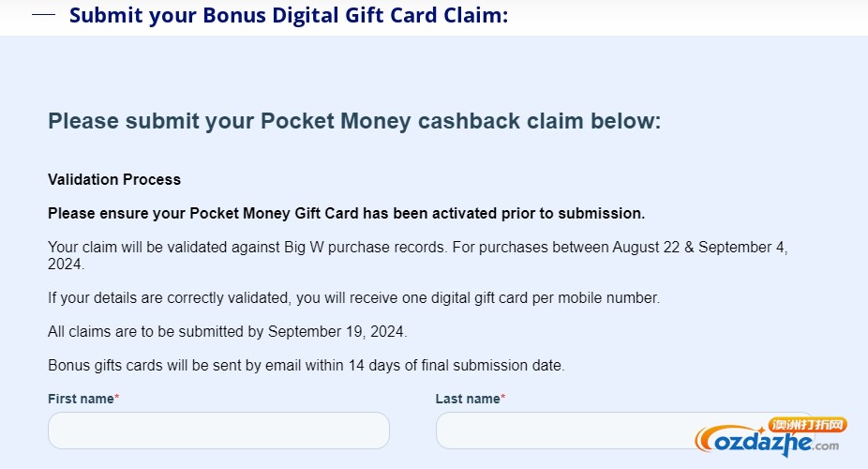Click the red asterisk beside Last name

(503, 398)
